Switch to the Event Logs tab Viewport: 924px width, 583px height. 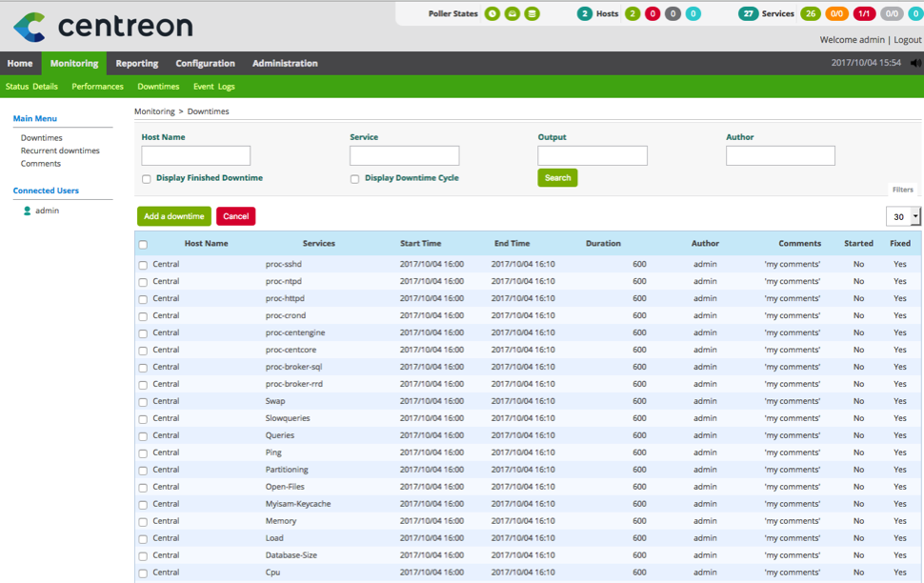point(213,87)
